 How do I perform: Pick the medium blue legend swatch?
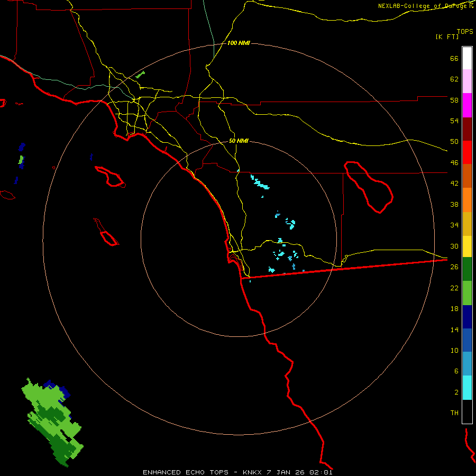pos(467,340)
